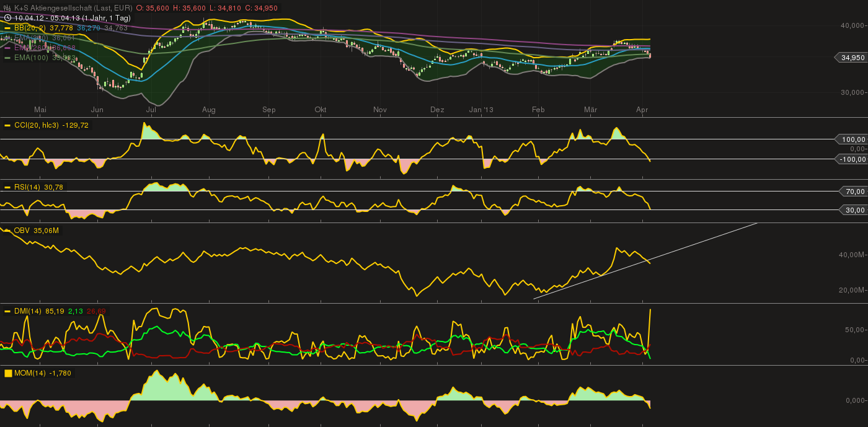Click the green DMI value 2,13
Image resolution: width=868 pixels, height=427 pixels.
click(x=75, y=311)
